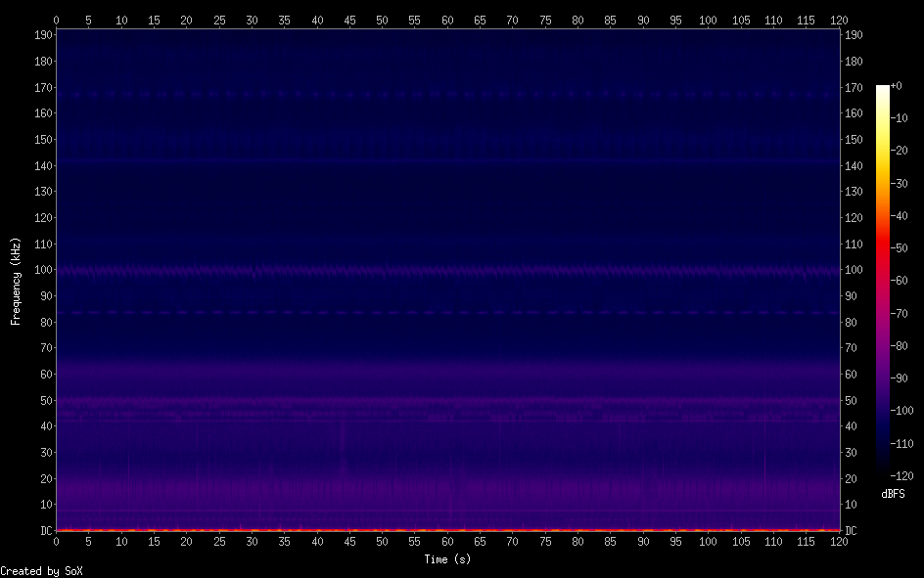Image resolution: width=924 pixels, height=578 pixels.
Task: Click the 0 label on the top time axis
Action: 56,19
